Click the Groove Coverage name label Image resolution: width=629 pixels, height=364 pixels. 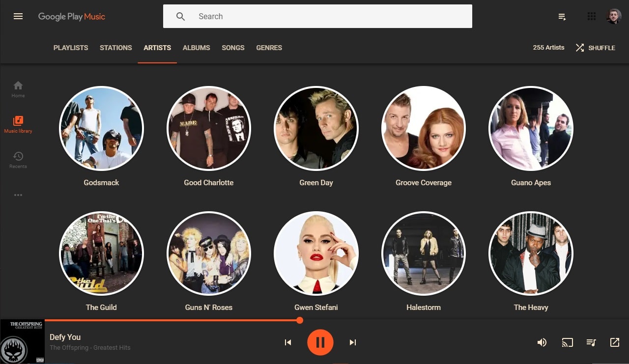(x=424, y=182)
